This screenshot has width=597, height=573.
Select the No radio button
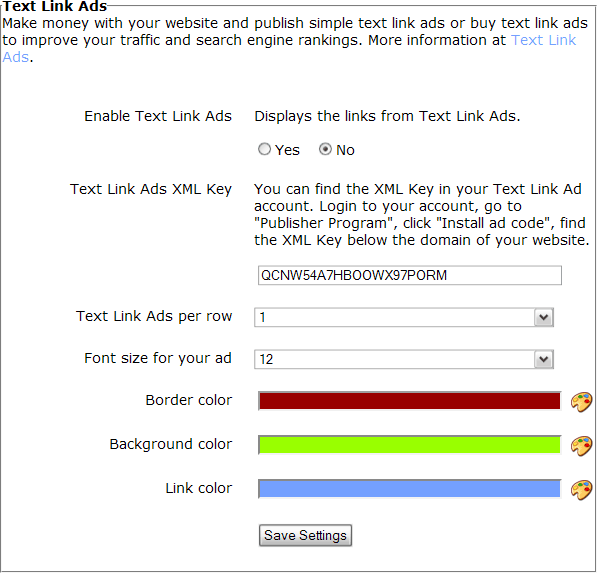[325, 149]
